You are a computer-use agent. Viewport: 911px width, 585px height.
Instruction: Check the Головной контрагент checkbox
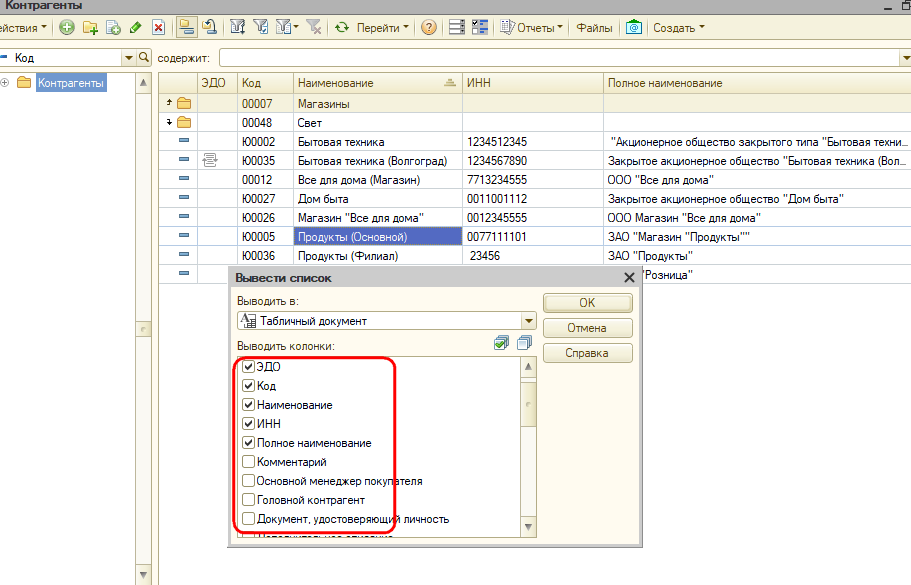249,500
